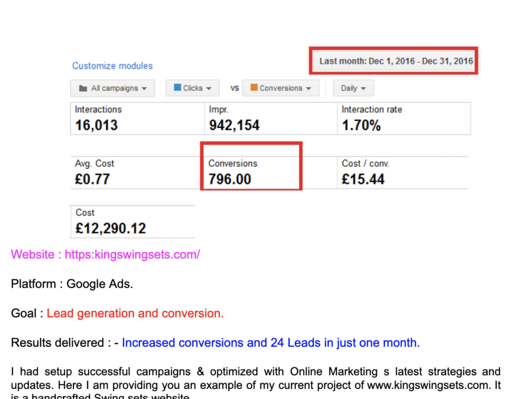The image size is (532, 399).
Task: Click the vs text between metrics
Action: pos(235,88)
